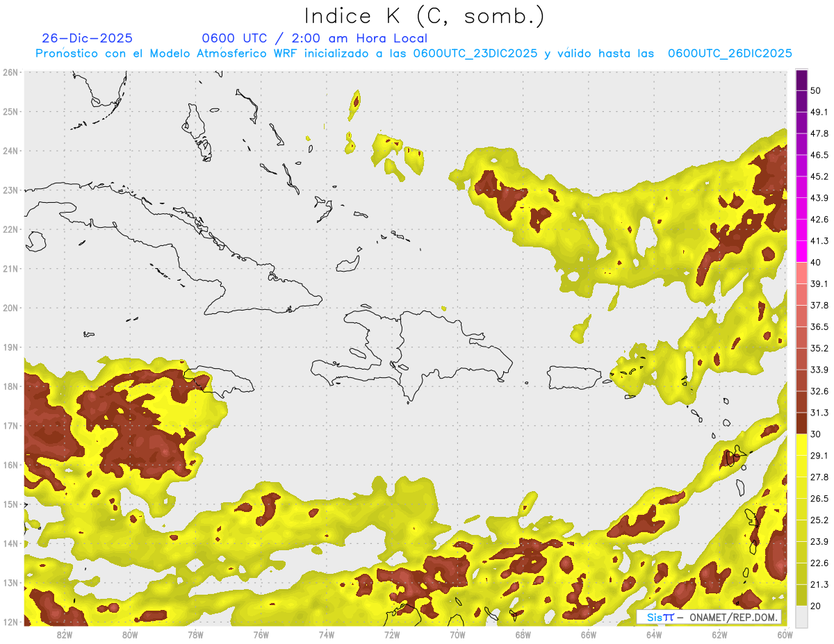Click the colorbar value 49.1
This screenshot has width=834, height=644.
pyautogui.click(x=819, y=112)
